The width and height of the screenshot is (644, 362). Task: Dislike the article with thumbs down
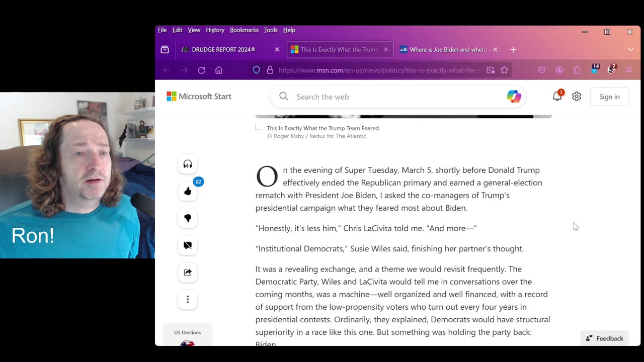click(188, 218)
